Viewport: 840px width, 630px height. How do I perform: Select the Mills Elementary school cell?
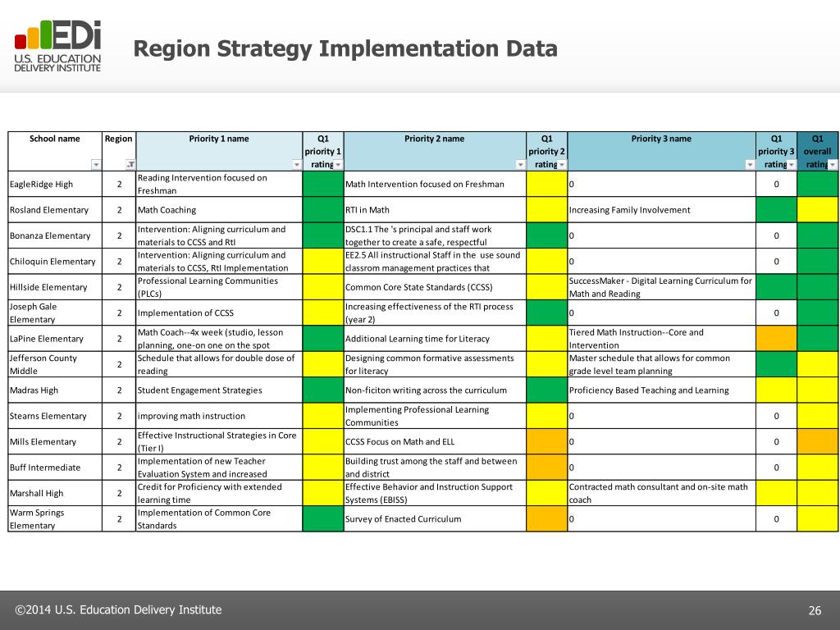coord(55,441)
